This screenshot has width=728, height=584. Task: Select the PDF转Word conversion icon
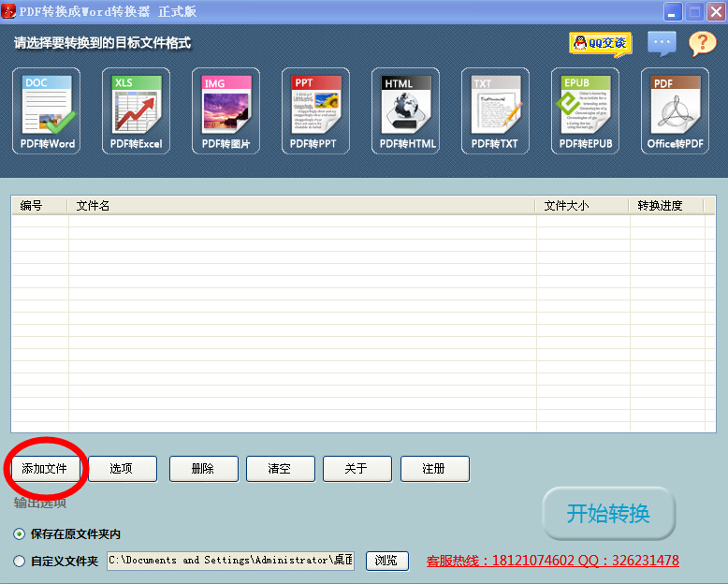pyautogui.click(x=47, y=111)
